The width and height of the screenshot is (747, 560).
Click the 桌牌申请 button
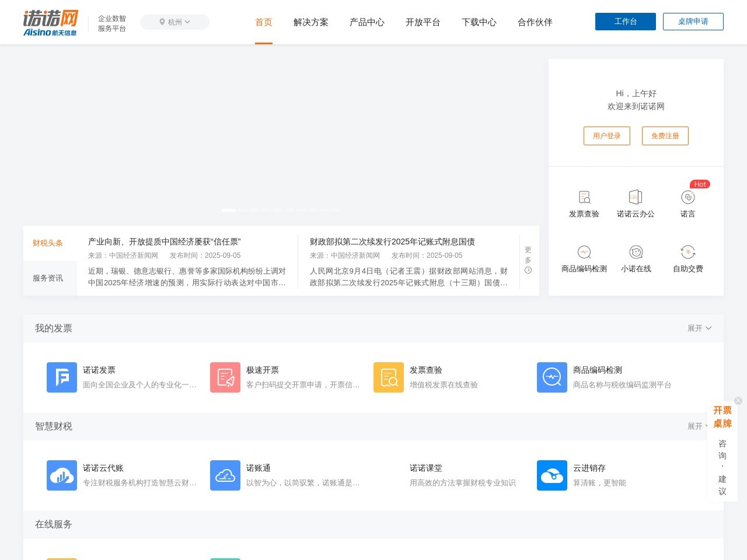(693, 22)
